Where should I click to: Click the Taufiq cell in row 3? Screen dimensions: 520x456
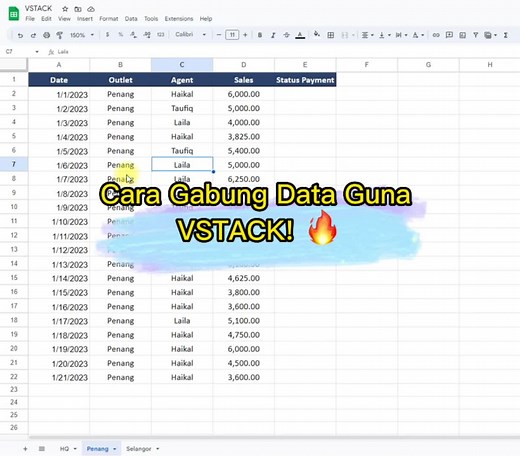tap(182, 108)
